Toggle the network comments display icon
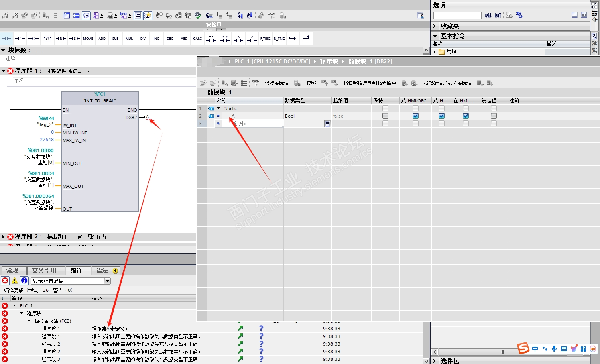This screenshot has width=600, height=364. point(138,16)
